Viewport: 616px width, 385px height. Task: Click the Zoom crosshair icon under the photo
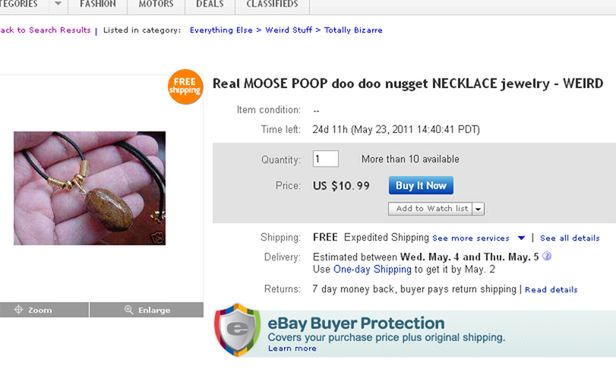18,310
